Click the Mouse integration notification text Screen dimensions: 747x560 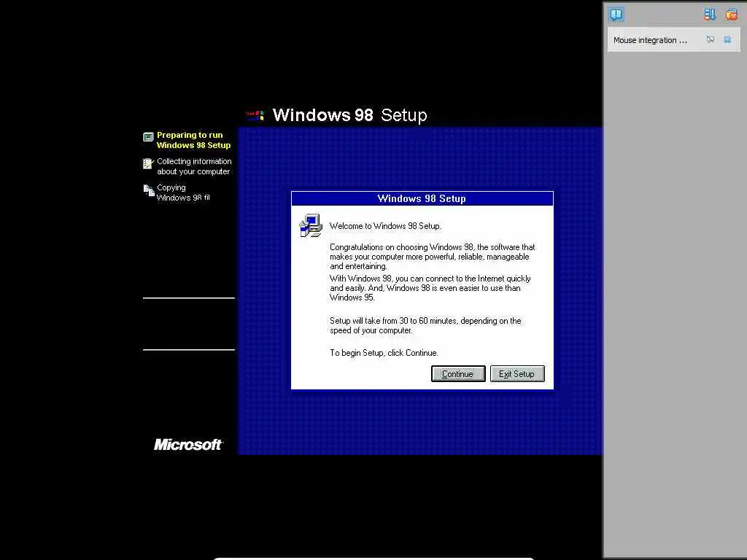coord(650,41)
